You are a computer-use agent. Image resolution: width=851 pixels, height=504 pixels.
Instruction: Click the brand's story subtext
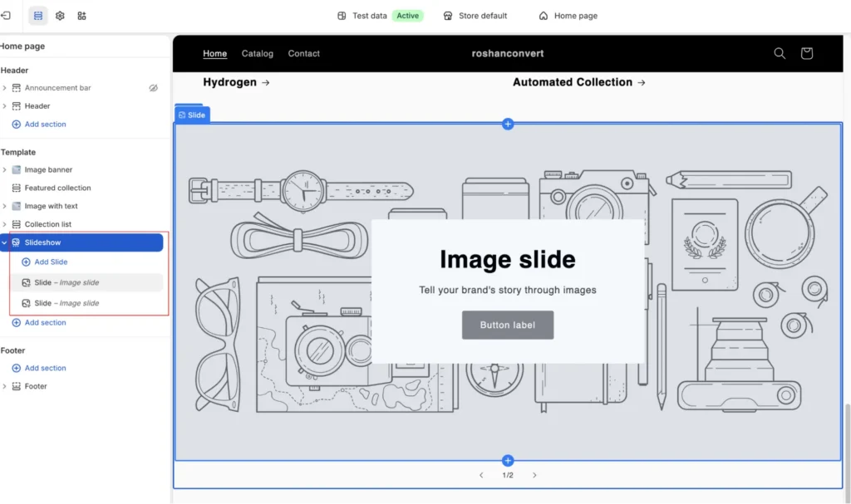(508, 291)
